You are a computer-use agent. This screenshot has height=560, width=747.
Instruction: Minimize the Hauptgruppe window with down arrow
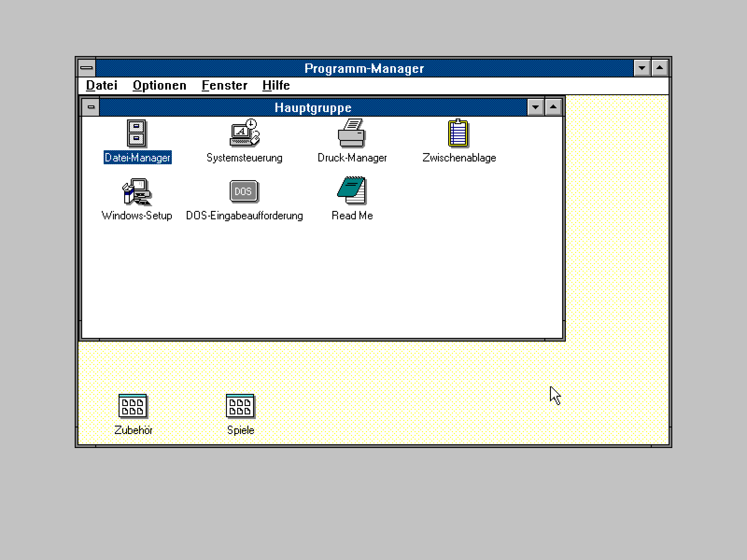(536, 107)
